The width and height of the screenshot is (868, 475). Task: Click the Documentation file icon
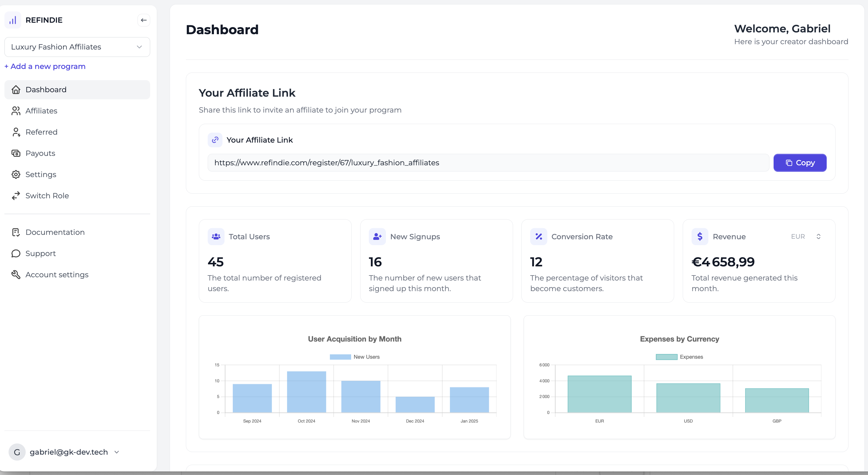click(x=16, y=232)
